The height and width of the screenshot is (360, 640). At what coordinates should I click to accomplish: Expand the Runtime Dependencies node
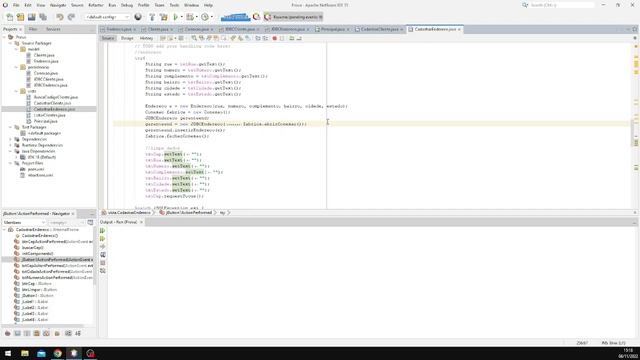click(11, 145)
